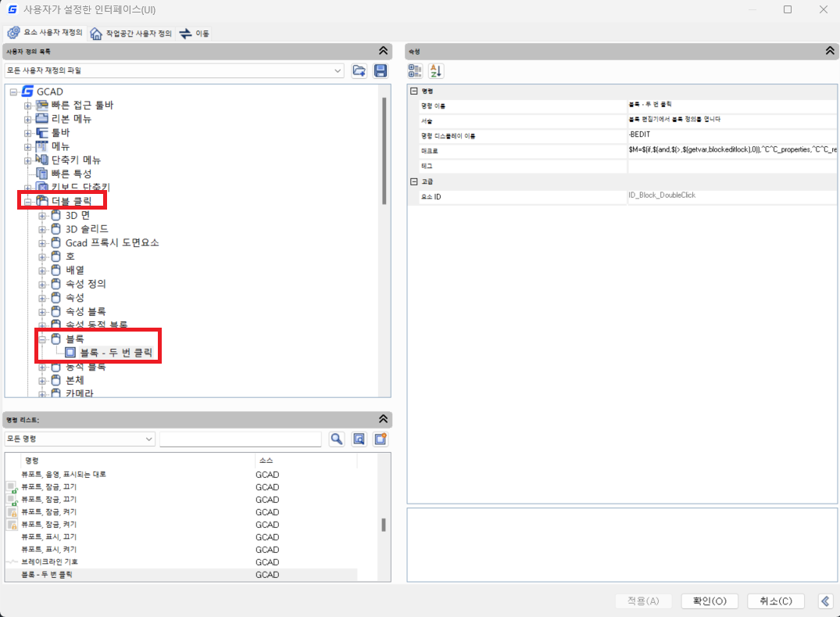Click the 소스 column header

click(x=306, y=461)
